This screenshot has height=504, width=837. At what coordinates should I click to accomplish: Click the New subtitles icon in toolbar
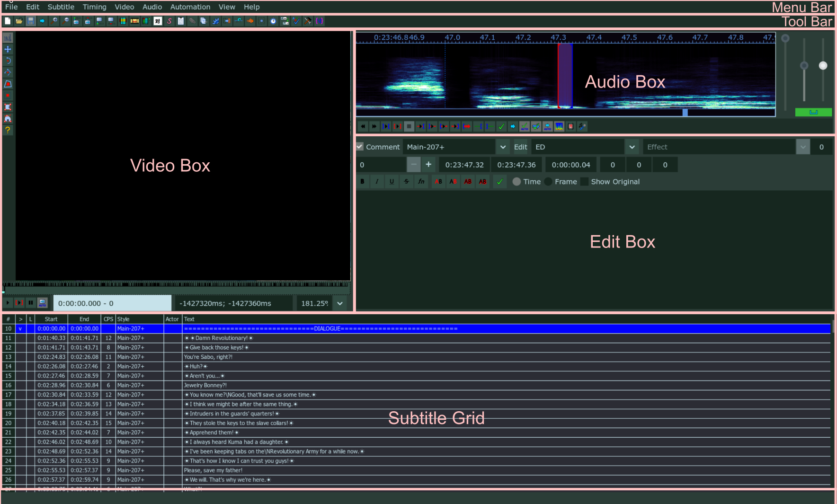coord(8,21)
